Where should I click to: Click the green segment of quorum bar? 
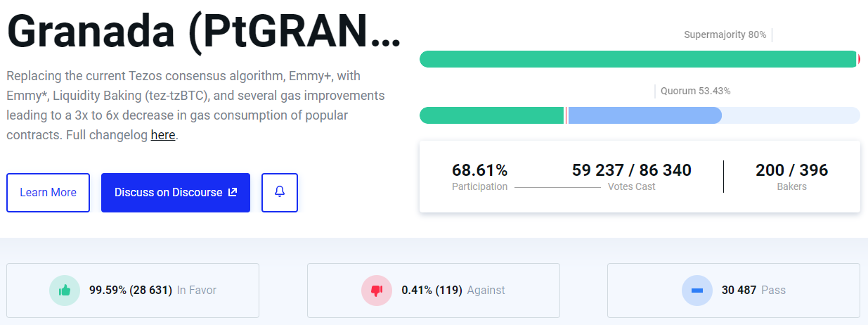click(x=492, y=115)
